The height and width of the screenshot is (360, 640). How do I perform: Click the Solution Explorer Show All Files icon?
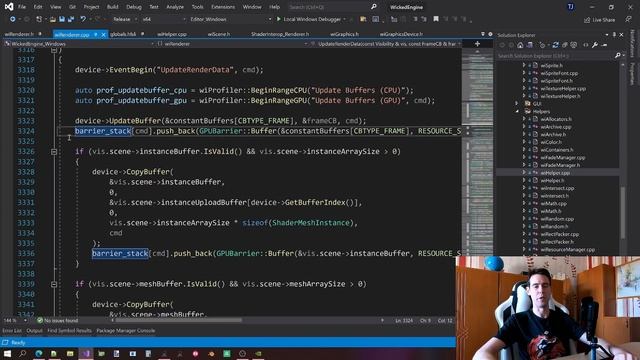pos(574,45)
